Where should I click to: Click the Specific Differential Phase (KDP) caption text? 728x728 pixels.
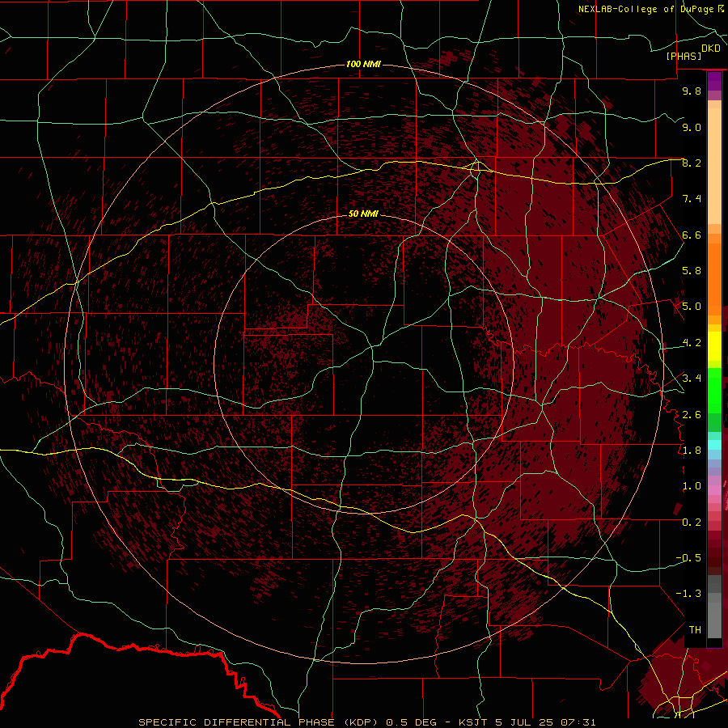point(366,722)
